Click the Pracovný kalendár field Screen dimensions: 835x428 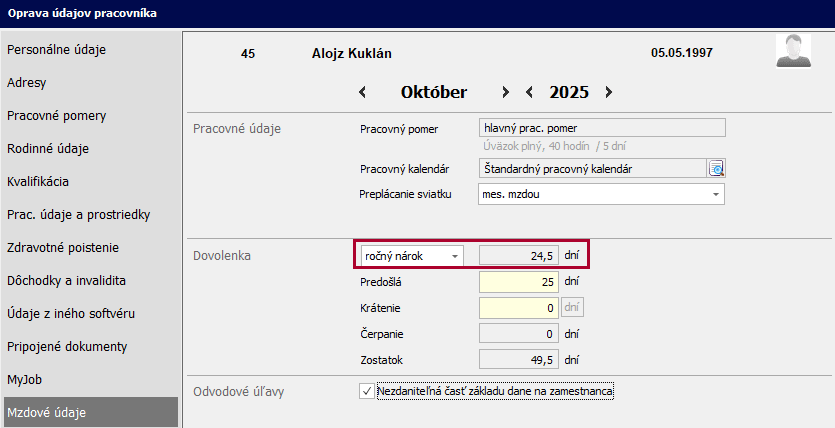592,168
